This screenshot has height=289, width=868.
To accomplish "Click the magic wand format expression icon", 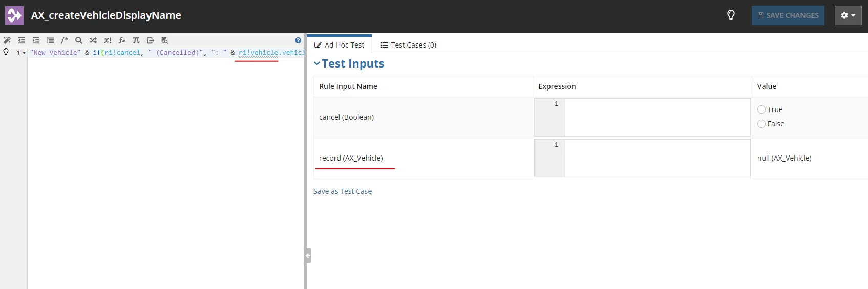I will [x=7, y=40].
